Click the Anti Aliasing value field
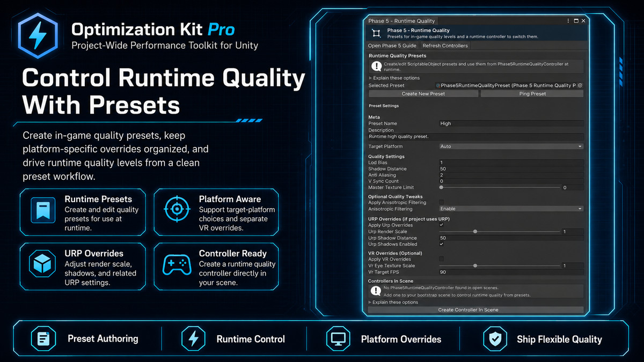Viewport: 644px width, 362px height. tap(511, 175)
